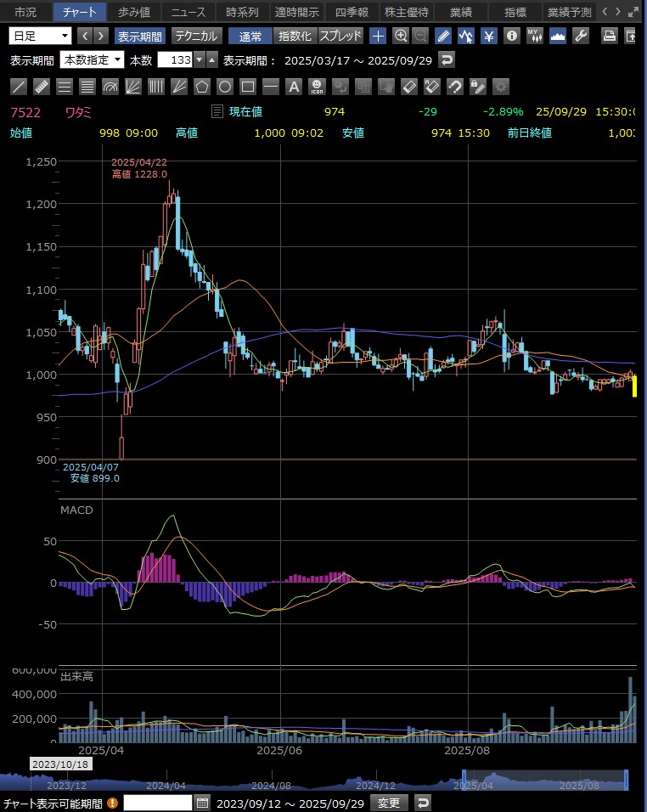
Task: Click the magnet snap icon
Action: click(x=454, y=87)
